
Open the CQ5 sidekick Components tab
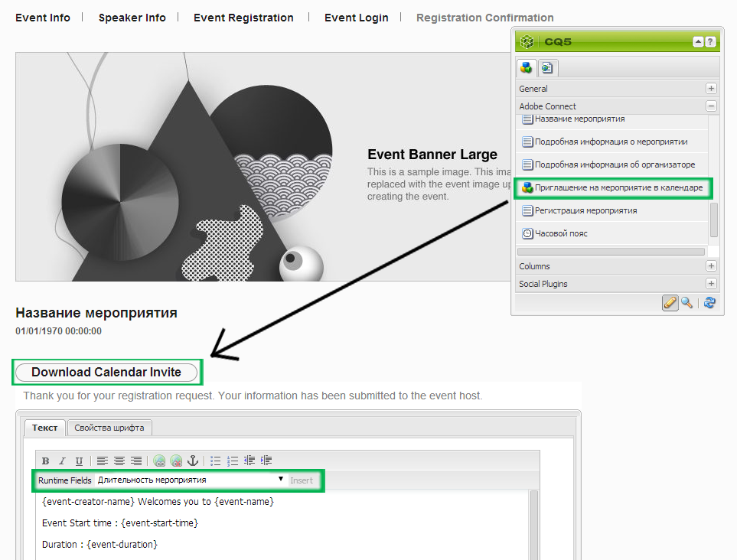coord(527,68)
